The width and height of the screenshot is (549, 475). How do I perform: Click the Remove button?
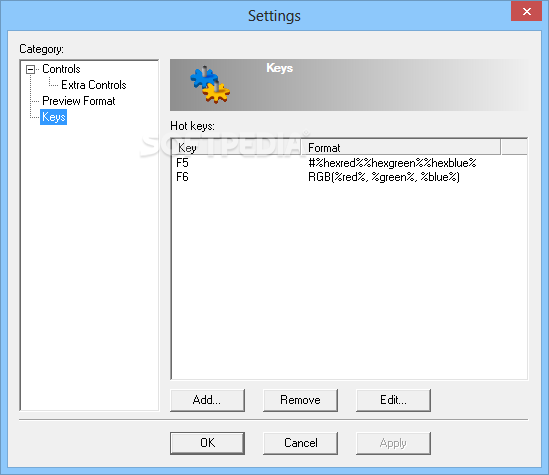(x=300, y=400)
